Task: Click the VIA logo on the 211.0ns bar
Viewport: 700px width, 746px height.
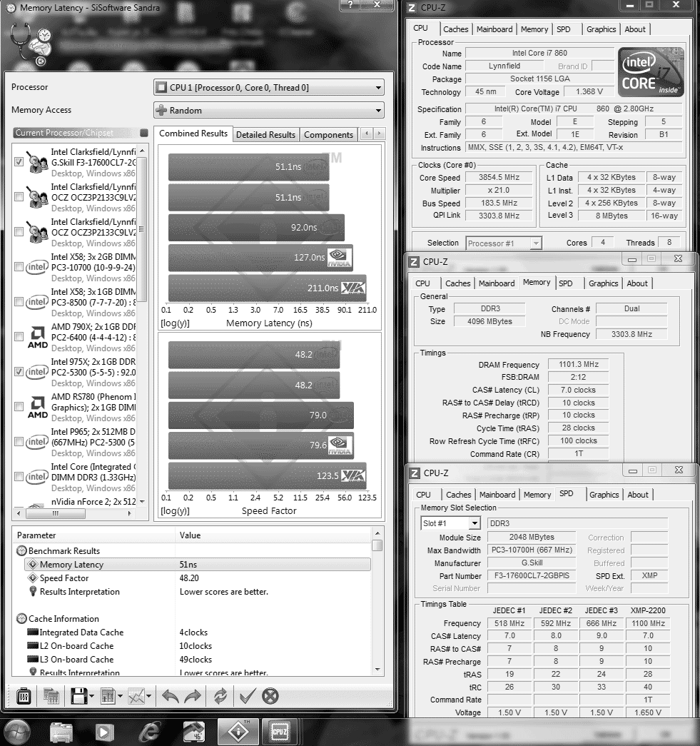Action: tap(354, 288)
